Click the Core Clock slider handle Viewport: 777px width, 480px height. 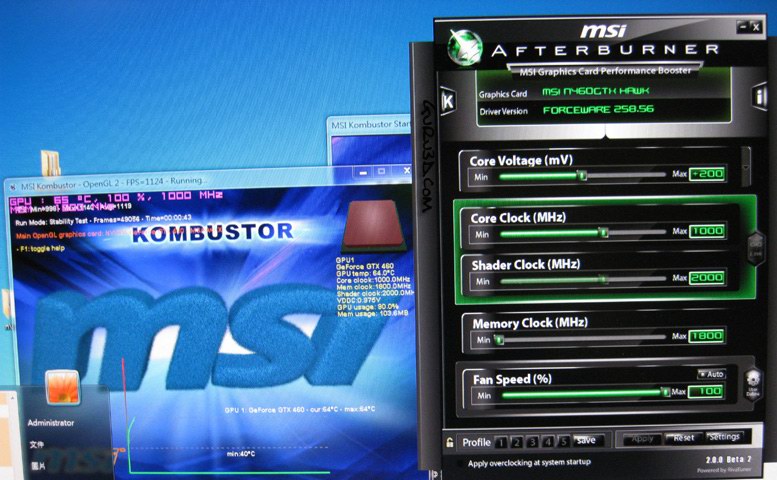(x=604, y=231)
